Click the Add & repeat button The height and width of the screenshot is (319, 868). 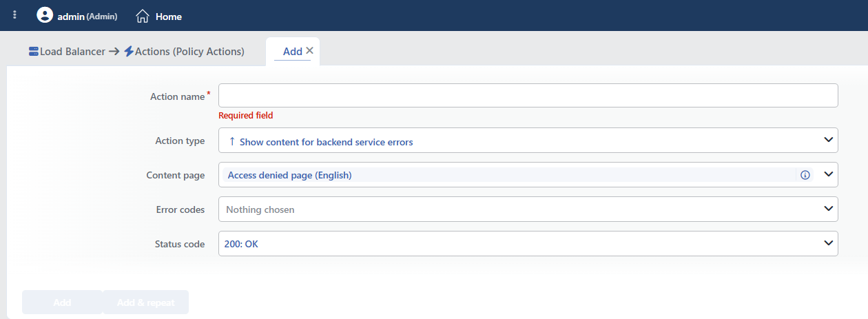pos(145,302)
